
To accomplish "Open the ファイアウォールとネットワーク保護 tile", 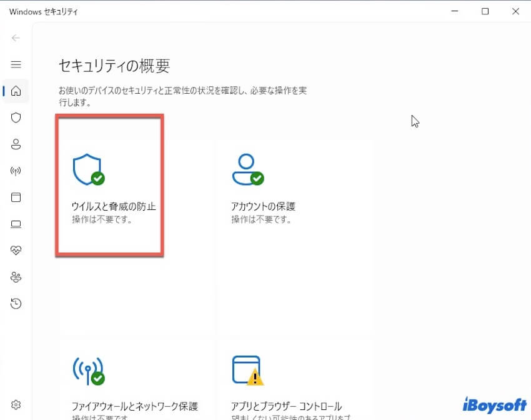I will [x=135, y=406].
